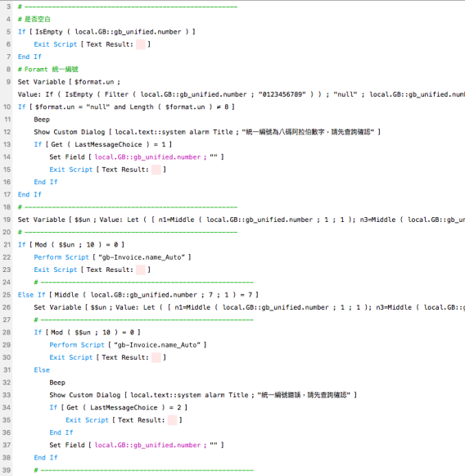The height and width of the screenshot is (476, 465).
Task: Click line number 10 in the gutter
Action: coord(7,107)
